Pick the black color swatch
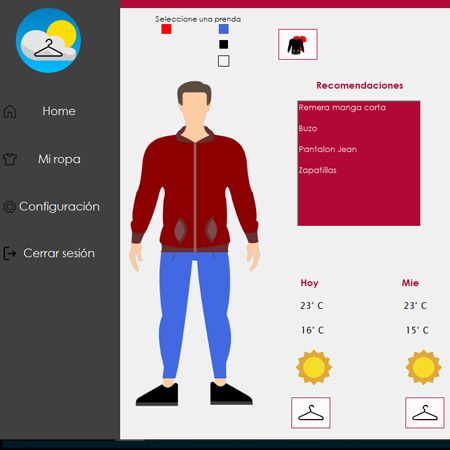The image size is (450, 450). click(224, 44)
